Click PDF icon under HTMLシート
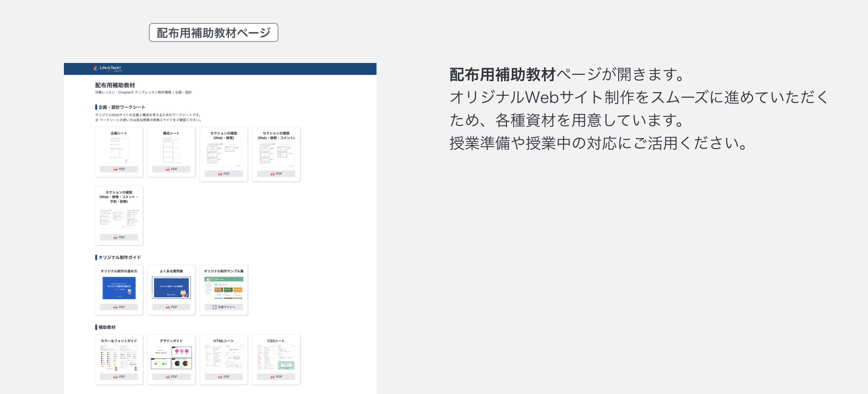Screen dimensions: 868x394 220,377
